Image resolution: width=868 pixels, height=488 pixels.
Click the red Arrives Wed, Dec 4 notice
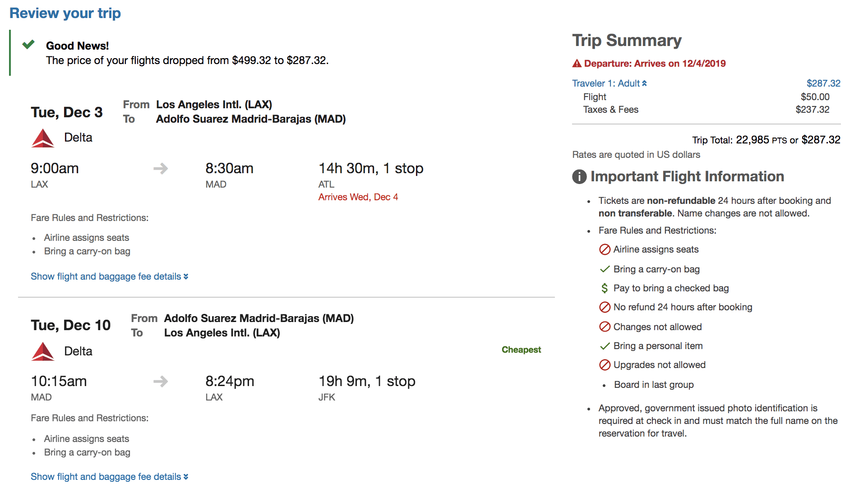tap(358, 197)
